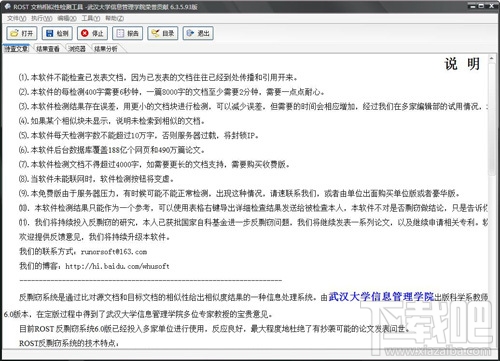Open the 执行 (Execute) menu
This screenshot has height=361, width=500.
(x=42, y=18)
